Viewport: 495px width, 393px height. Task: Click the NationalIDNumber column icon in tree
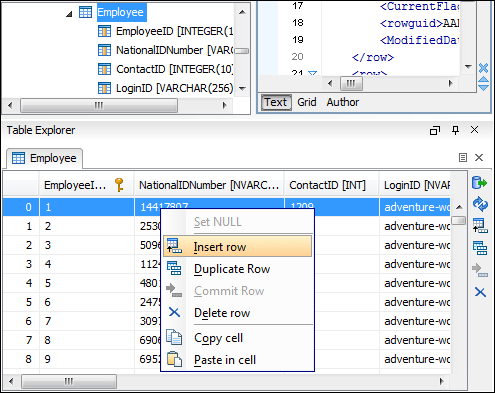click(104, 50)
